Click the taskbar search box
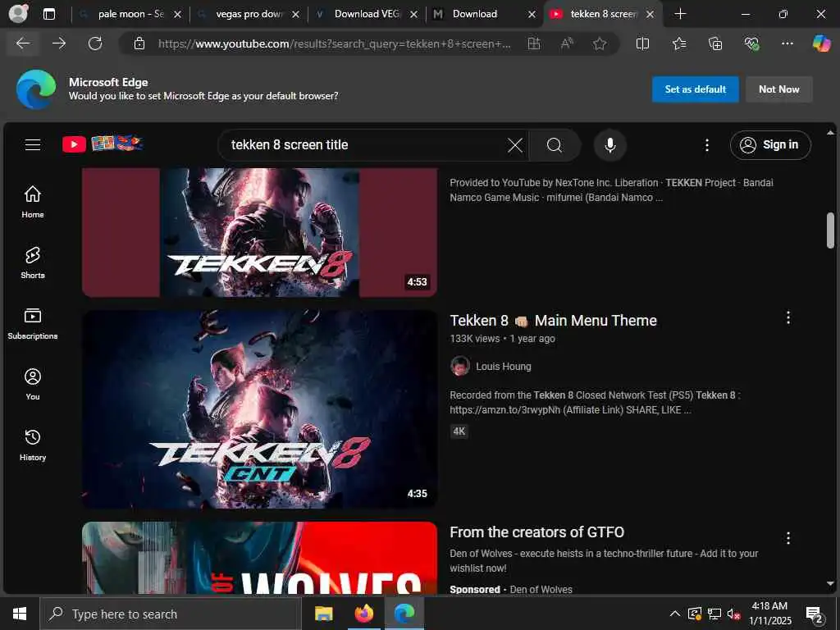The width and height of the screenshot is (840, 630). [x=171, y=614]
